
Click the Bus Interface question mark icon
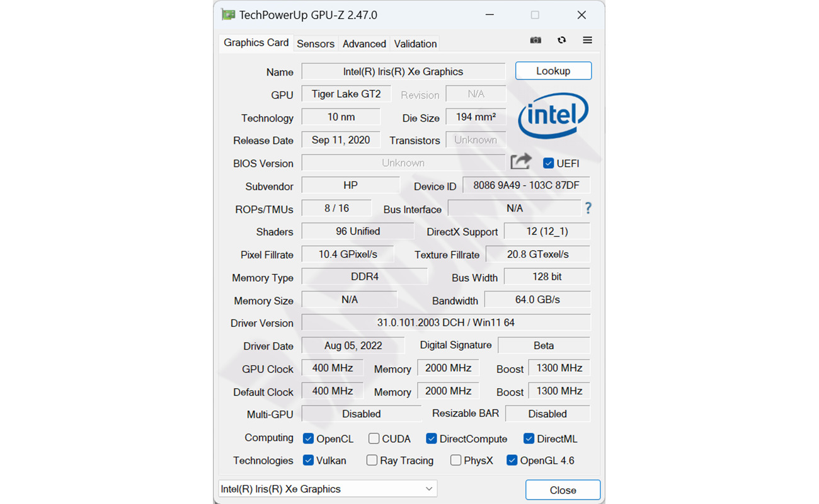tap(588, 208)
